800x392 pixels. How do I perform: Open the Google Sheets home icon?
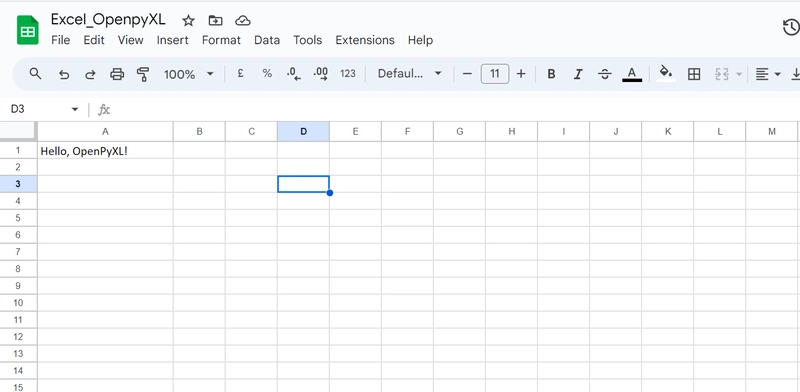tap(28, 30)
